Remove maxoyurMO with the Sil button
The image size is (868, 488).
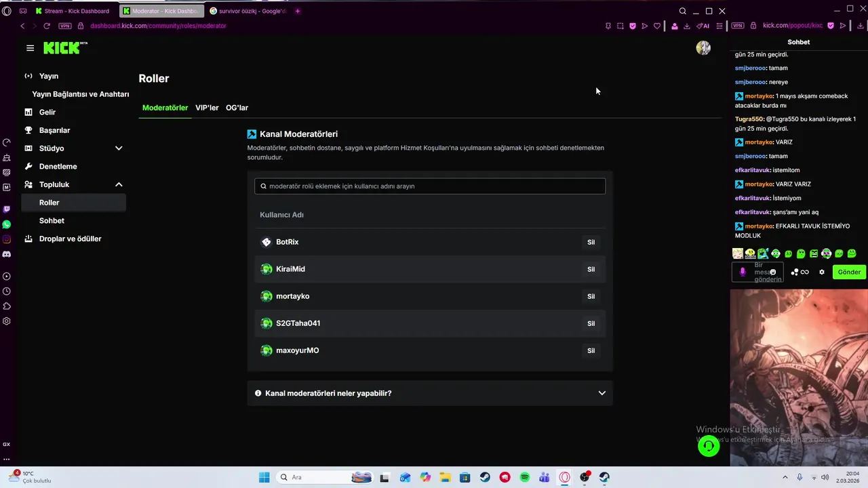click(x=591, y=350)
